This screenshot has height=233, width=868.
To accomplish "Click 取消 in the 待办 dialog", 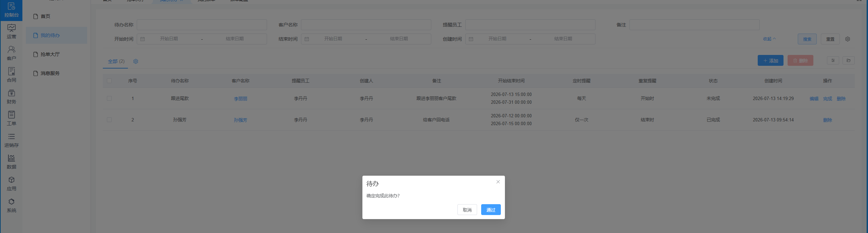I will [467, 210].
